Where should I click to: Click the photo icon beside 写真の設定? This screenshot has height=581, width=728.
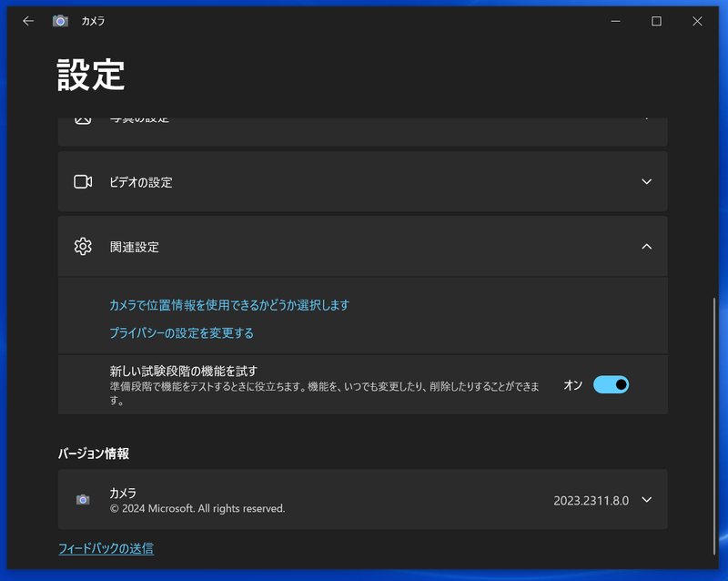click(84, 117)
